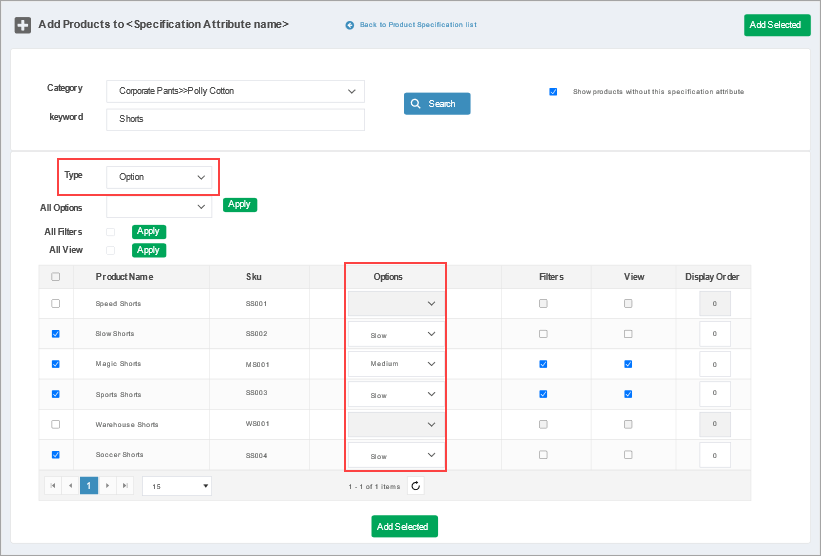Click the top Add Selected button
Image resolution: width=821 pixels, height=556 pixels.
click(x=776, y=25)
